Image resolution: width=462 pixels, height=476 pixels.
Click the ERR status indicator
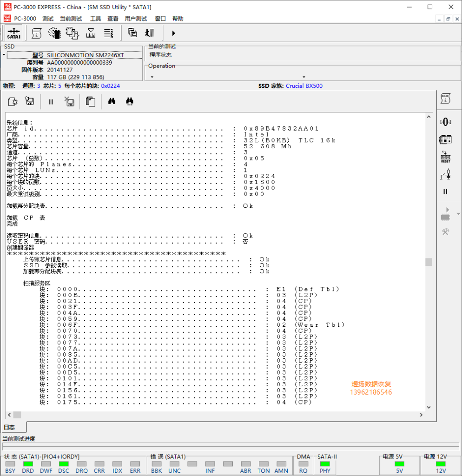point(135,464)
